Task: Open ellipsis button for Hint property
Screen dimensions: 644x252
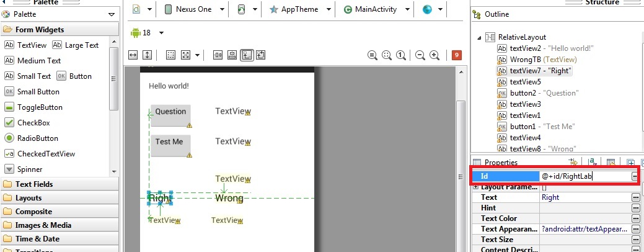Action: click(635, 208)
